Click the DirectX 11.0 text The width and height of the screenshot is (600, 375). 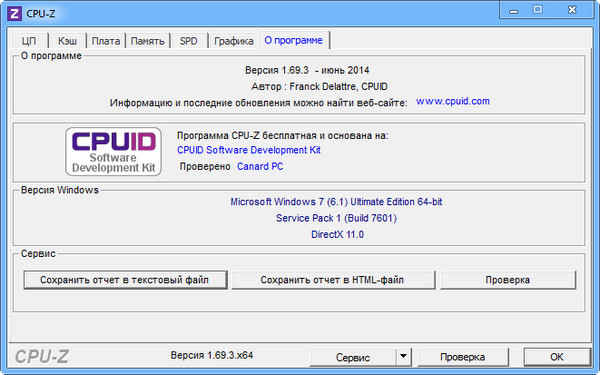point(338,235)
